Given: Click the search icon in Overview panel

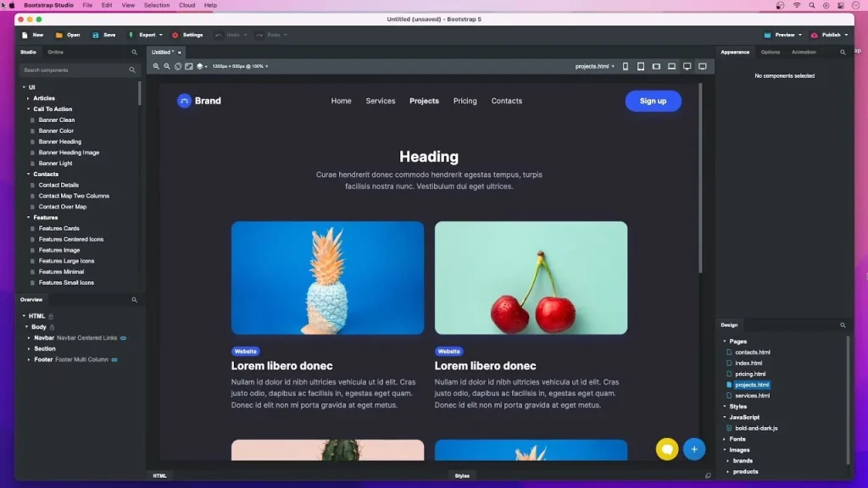Looking at the screenshot, I should point(134,300).
